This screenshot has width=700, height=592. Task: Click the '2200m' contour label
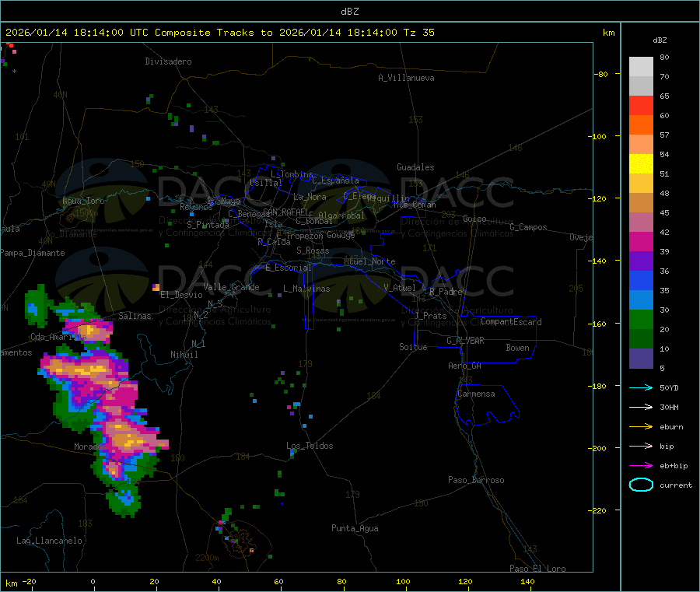pos(207,558)
